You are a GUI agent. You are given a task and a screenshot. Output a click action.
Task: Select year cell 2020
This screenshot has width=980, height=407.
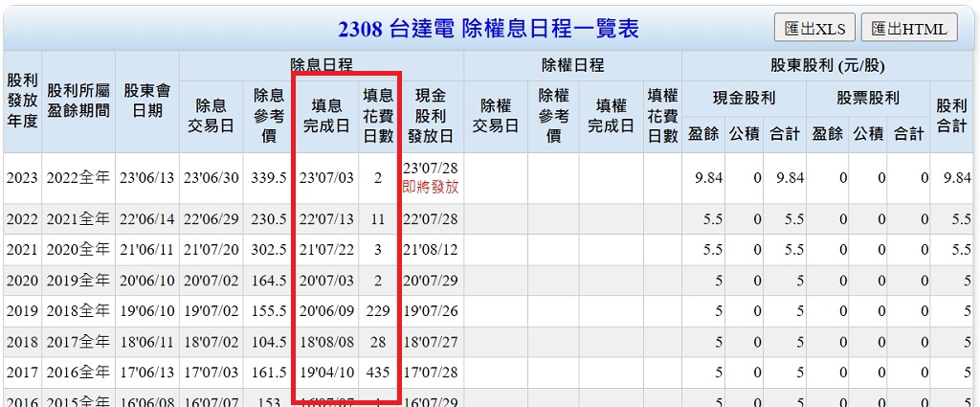23,281
